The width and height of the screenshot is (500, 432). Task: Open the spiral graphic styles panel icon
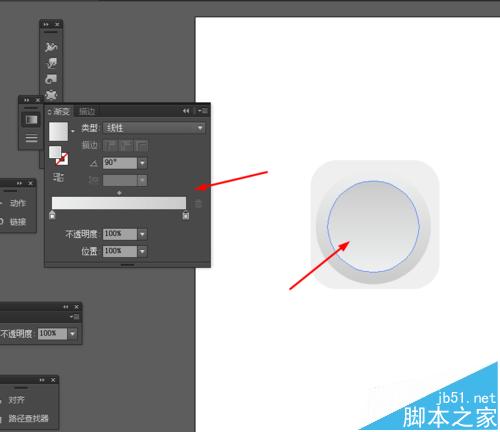tap(51, 79)
